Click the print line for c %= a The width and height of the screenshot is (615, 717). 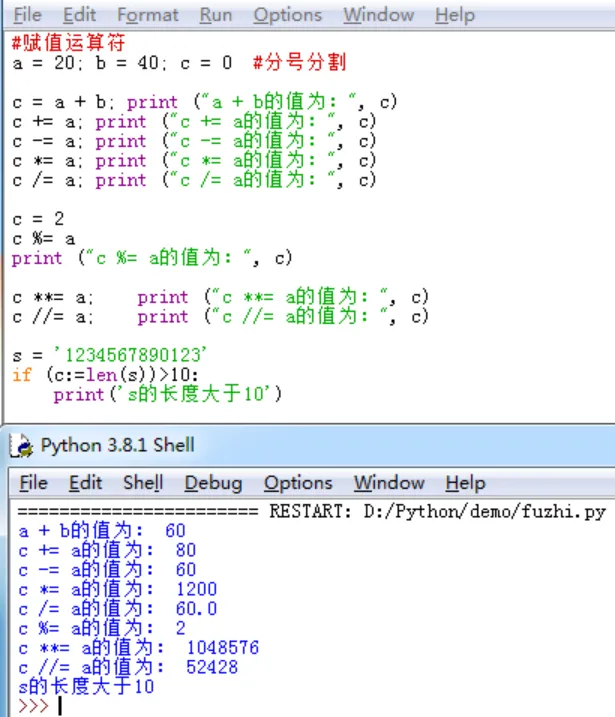[152, 258]
